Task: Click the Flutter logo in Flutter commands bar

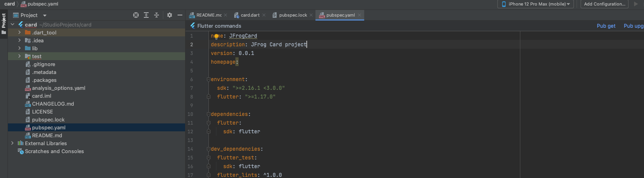Action: point(193,26)
